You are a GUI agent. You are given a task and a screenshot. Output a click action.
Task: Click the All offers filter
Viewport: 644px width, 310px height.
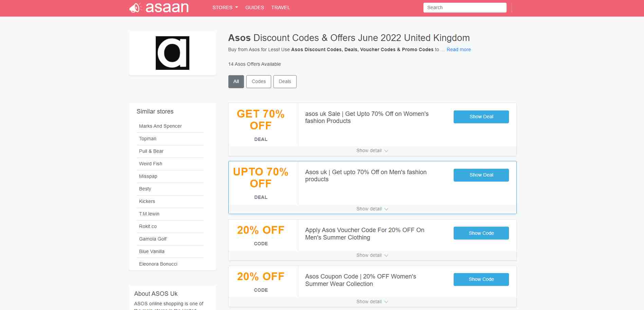pos(236,81)
